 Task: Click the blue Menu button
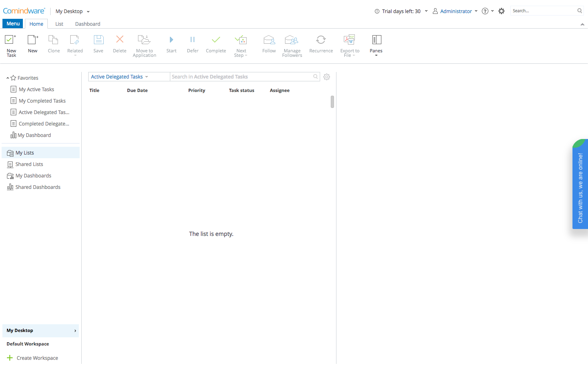[x=13, y=24]
